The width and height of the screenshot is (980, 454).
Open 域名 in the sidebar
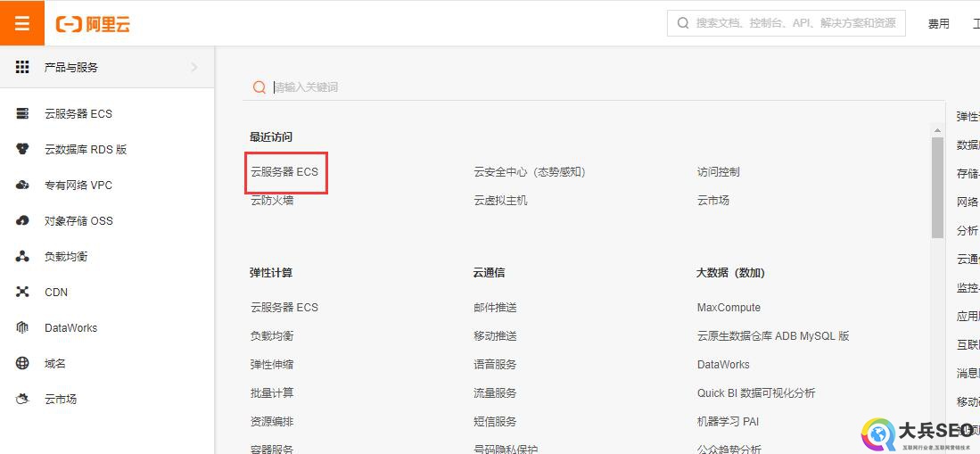coord(55,363)
